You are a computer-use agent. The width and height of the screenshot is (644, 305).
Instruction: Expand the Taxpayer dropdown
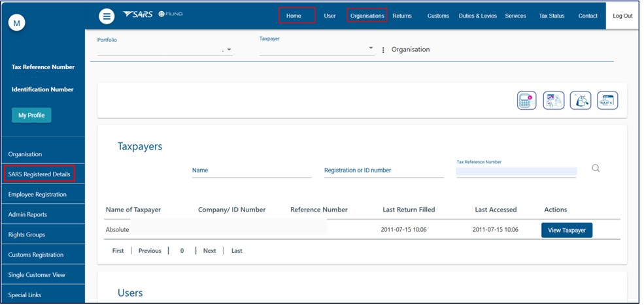click(x=371, y=48)
